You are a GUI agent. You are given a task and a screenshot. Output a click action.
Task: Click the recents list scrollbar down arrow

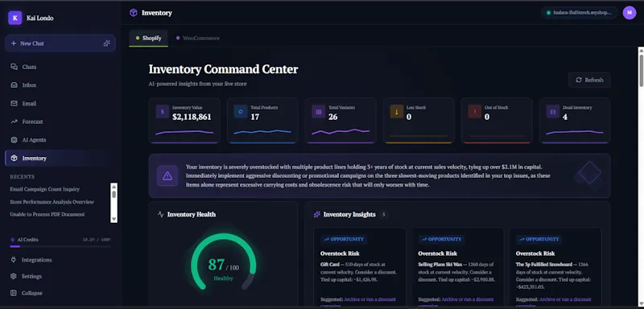pyautogui.click(x=114, y=220)
